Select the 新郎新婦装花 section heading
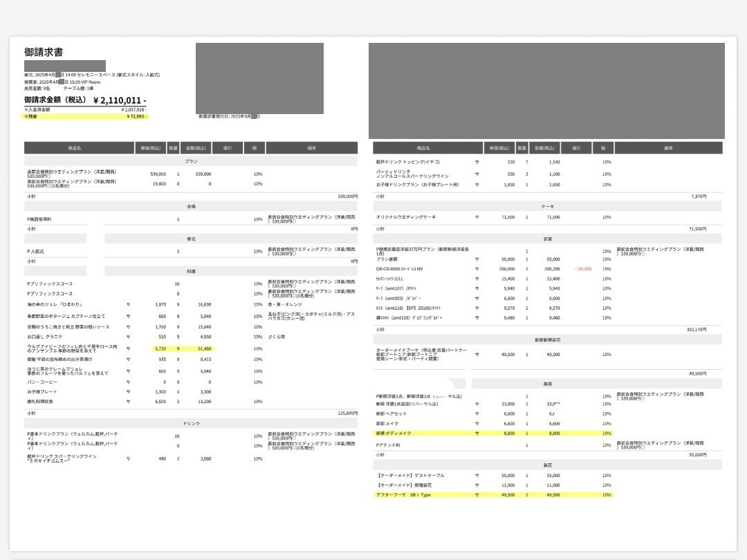This screenshot has width=747, height=560. [x=547, y=340]
